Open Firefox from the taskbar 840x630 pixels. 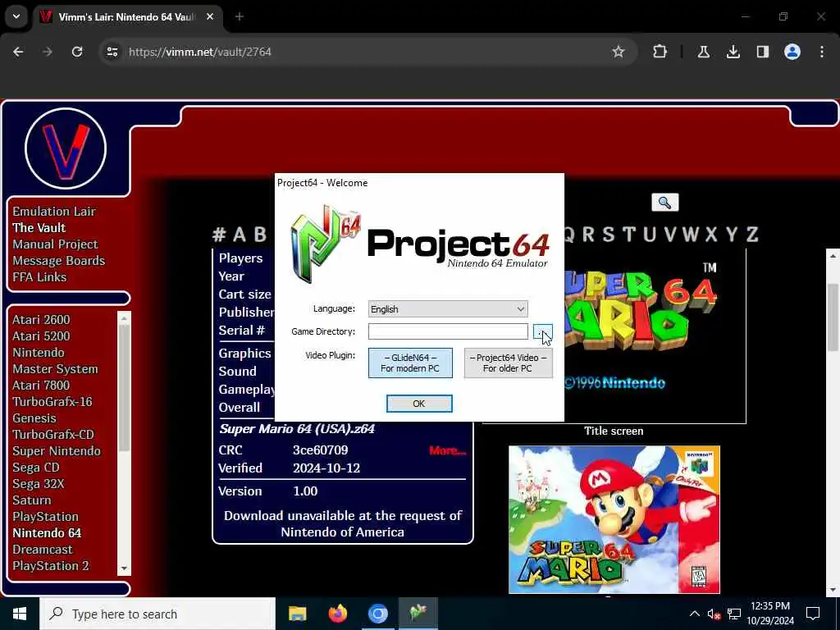point(337,614)
